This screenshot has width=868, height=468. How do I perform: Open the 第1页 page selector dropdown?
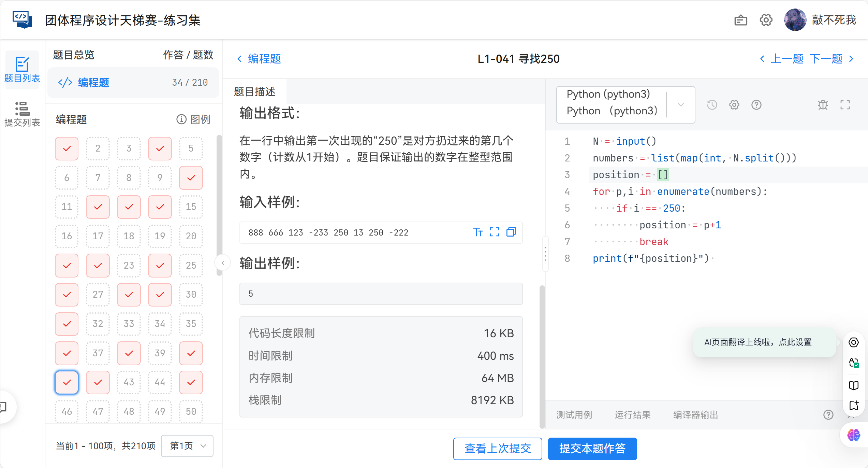187,446
